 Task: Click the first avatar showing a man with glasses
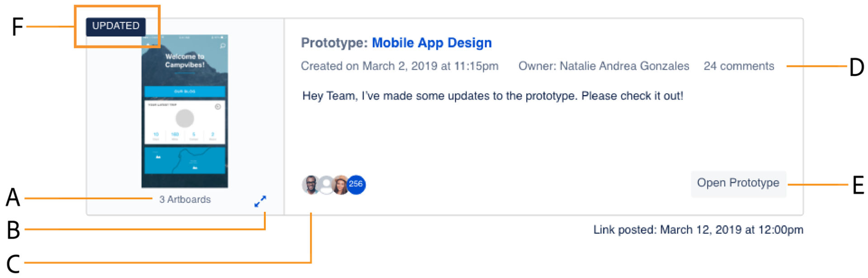tap(310, 185)
